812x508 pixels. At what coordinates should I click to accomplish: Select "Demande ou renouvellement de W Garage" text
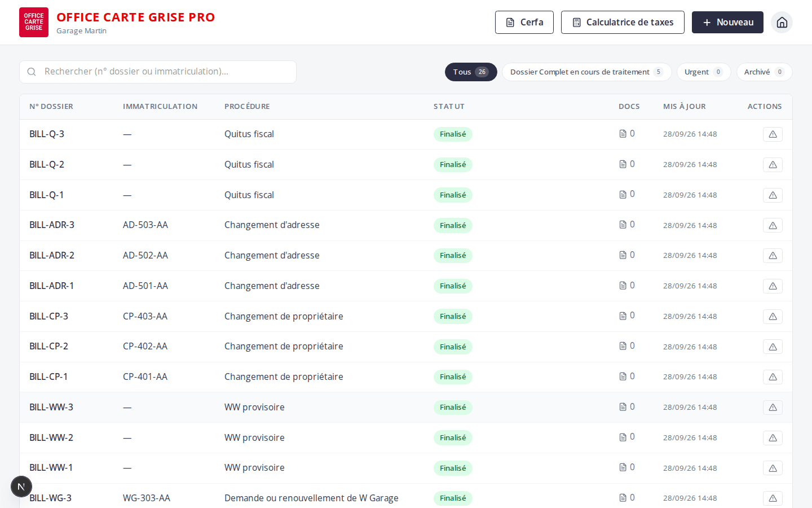click(x=311, y=498)
